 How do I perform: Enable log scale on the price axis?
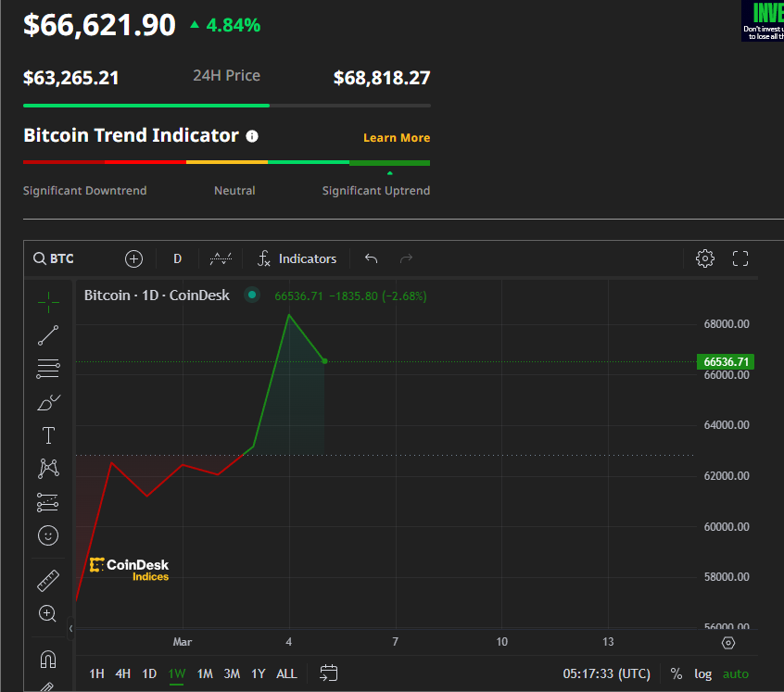tap(702, 674)
